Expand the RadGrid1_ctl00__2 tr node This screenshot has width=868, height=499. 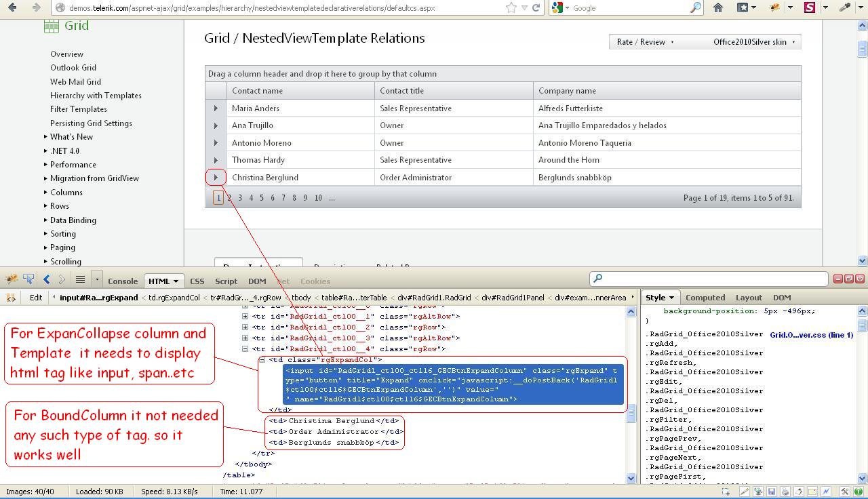pyautogui.click(x=245, y=327)
